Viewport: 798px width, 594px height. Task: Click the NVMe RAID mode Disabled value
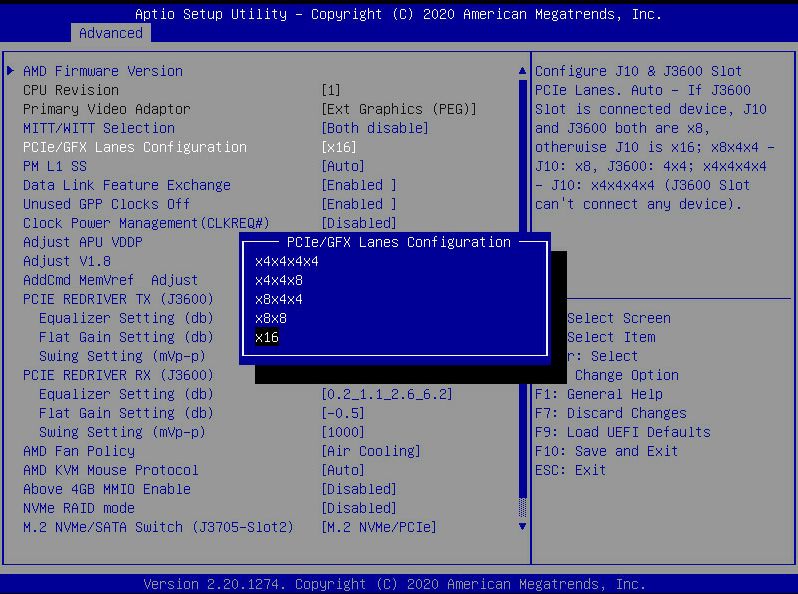358,508
